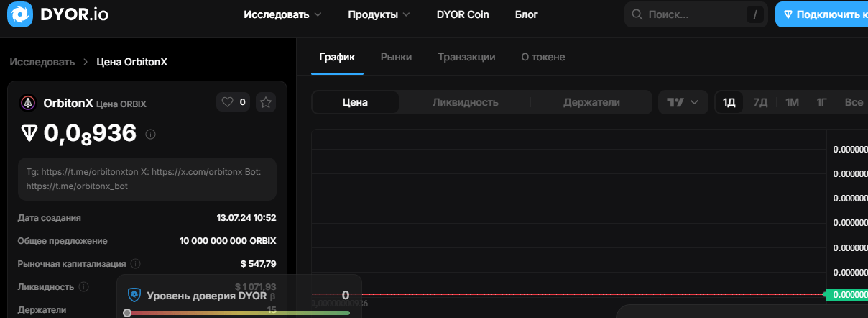Expand the Продукты navigation menu
Screen dimensions: 868x318
[379, 14]
